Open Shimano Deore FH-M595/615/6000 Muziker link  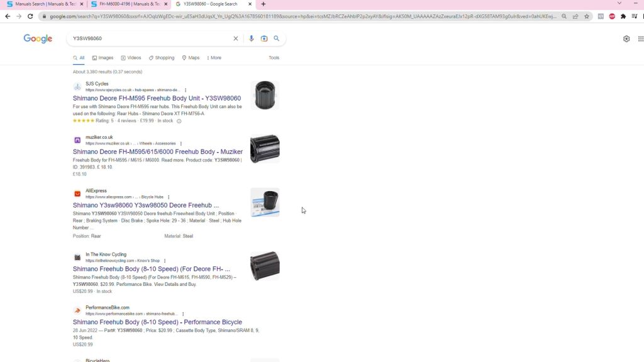tap(158, 152)
